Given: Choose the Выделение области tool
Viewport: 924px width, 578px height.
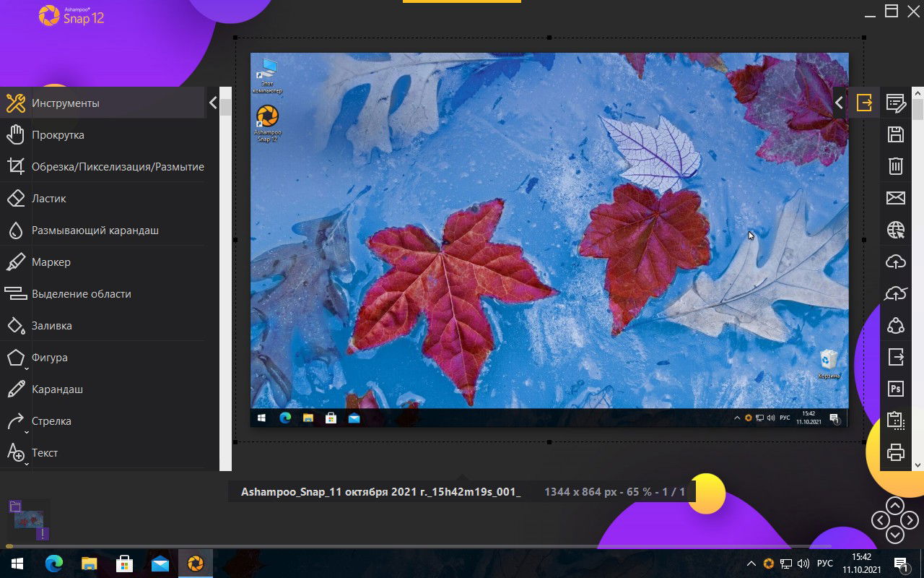Looking at the screenshot, I should click(x=103, y=293).
